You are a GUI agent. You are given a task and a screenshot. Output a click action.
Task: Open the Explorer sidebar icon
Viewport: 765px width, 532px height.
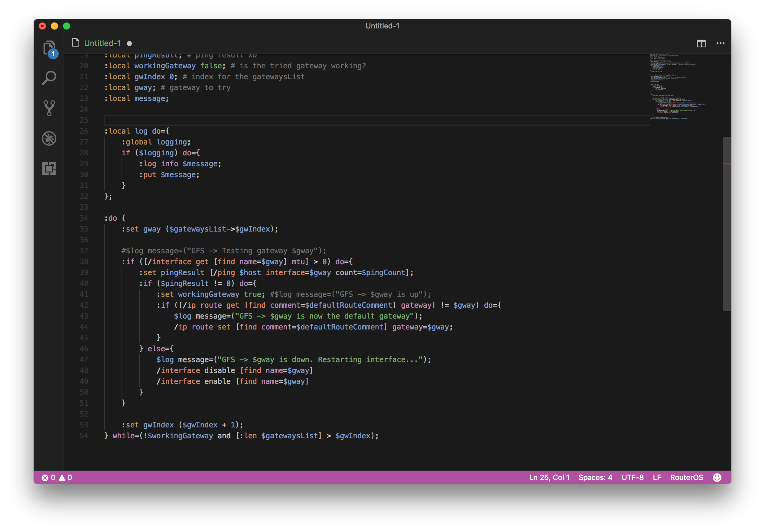(49, 48)
